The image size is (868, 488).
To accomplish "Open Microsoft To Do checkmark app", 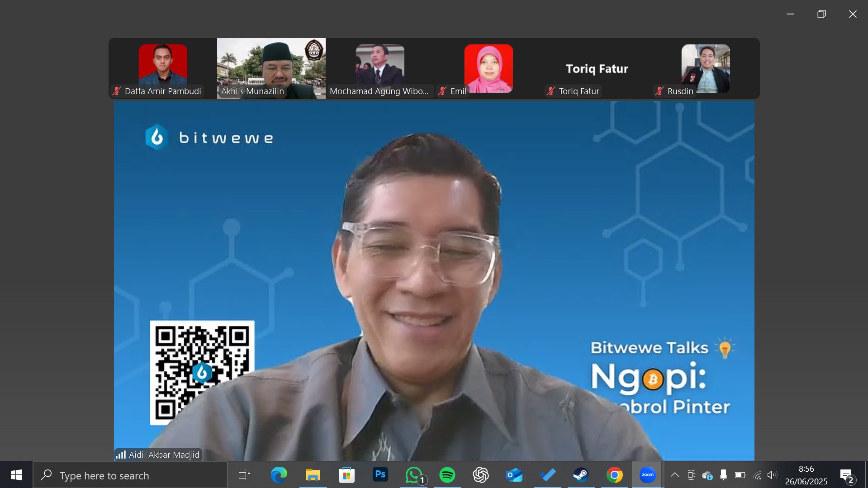I will point(548,475).
